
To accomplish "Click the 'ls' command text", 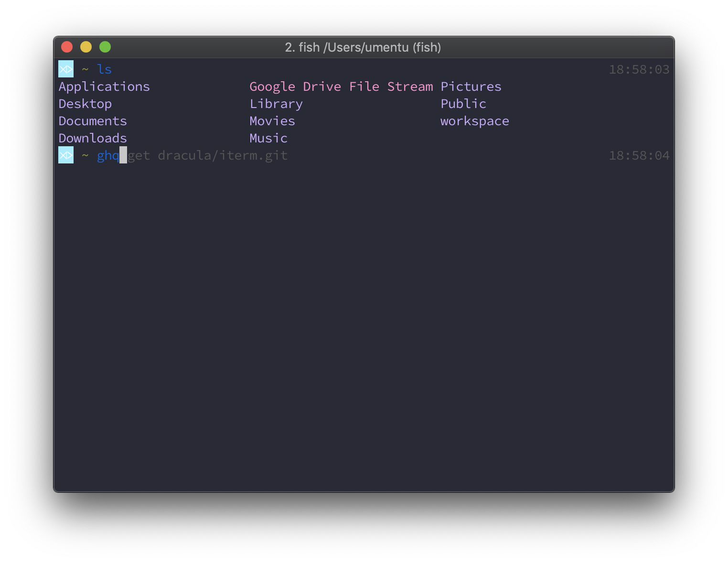I will [x=104, y=69].
